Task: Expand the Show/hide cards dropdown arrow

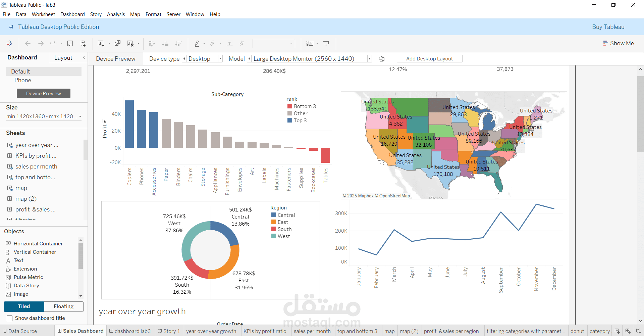Action: point(317,44)
